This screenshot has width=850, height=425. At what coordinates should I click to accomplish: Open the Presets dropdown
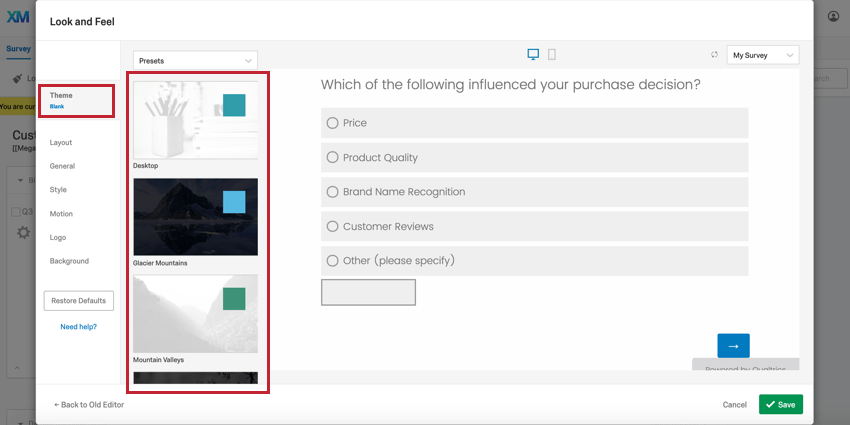coord(195,61)
